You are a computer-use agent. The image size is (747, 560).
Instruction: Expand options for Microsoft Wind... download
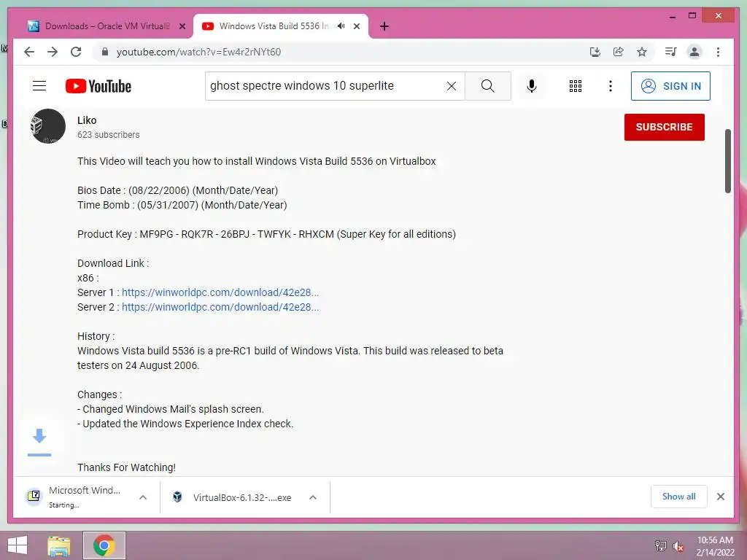click(142, 497)
